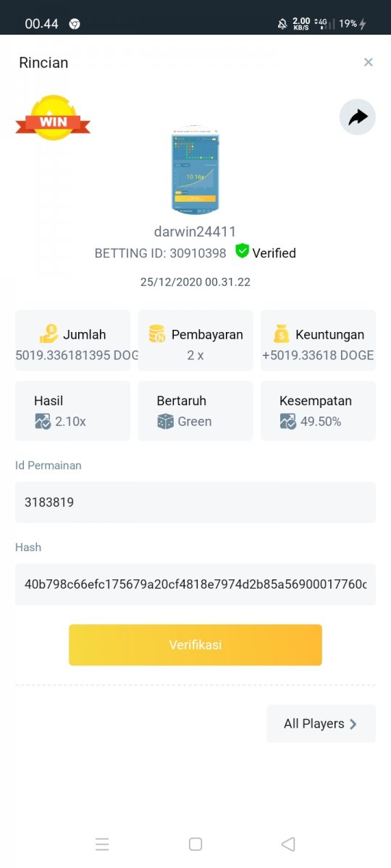The width and height of the screenshot is (391, 868).
Task: Tap the green Verified shield icon
Action: click(242, 251)
